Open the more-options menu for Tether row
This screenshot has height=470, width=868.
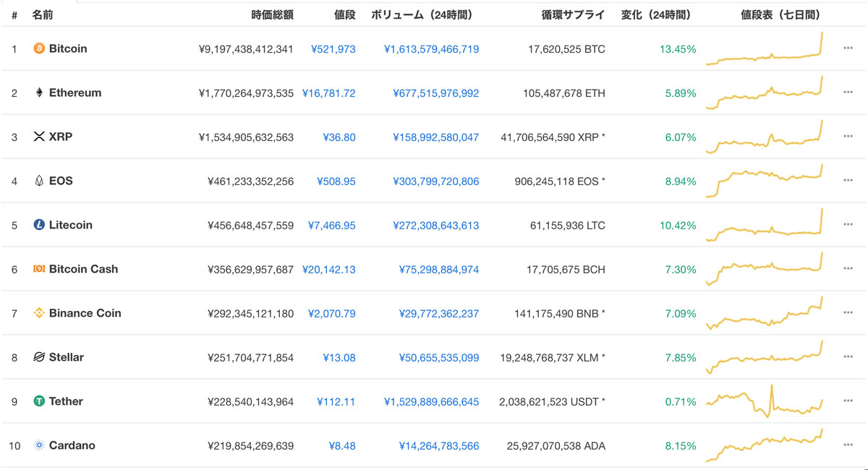848,401
